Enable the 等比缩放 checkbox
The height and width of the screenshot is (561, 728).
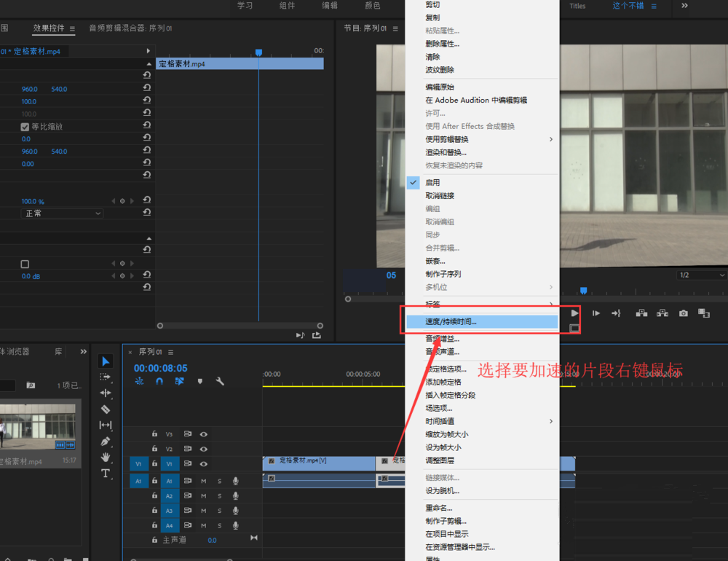coord(25,126)
